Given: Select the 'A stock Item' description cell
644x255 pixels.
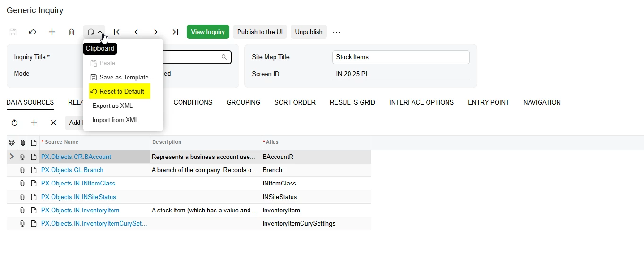Looking at the screenshot, I should click(206, 210).
